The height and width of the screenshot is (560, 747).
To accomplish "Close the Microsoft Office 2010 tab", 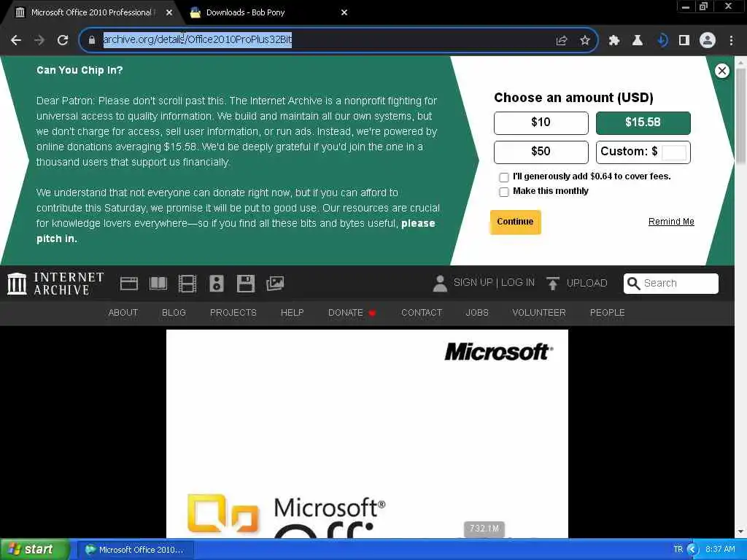I will click(169, 13).
